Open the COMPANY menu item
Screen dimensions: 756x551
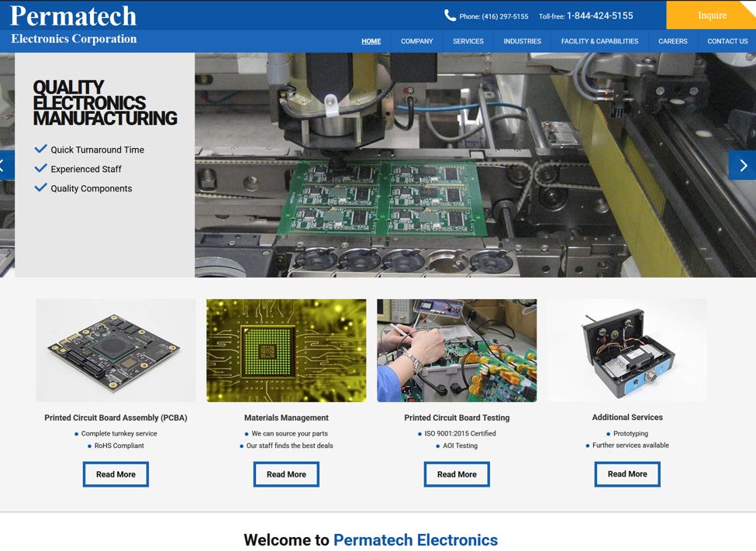pos(417,41)
